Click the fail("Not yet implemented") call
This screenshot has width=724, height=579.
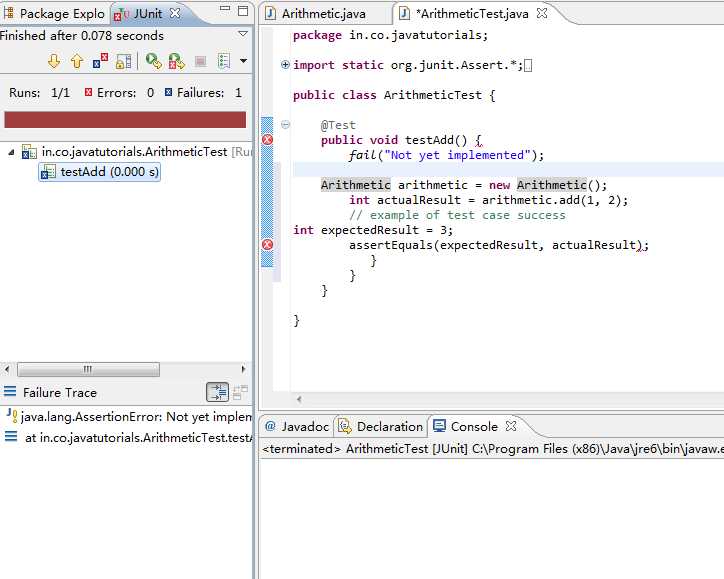pos(446,155)
